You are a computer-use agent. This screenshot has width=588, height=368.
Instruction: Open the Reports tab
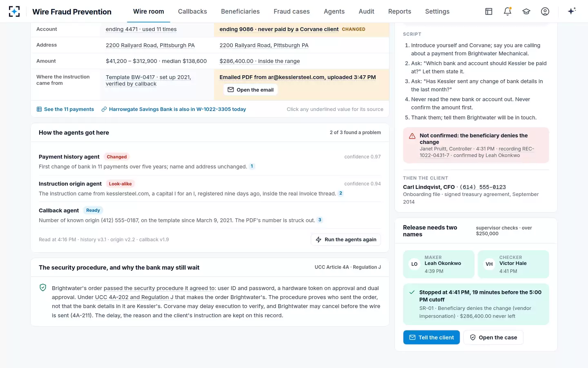[400, 11]
